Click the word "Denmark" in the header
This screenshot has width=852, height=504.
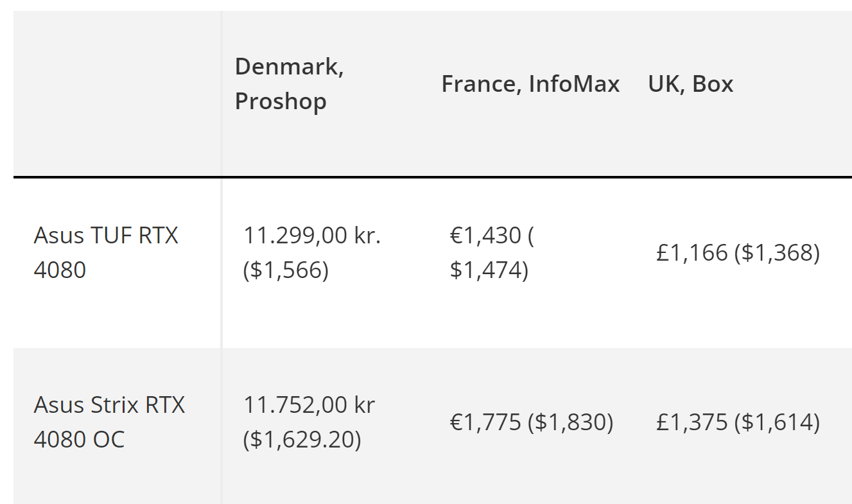[286, 66]
